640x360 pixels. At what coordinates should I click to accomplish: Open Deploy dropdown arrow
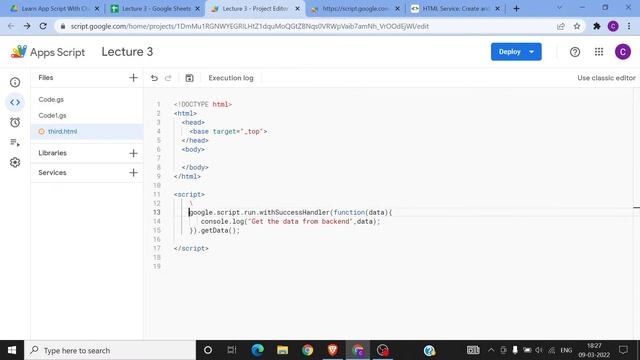531,52
